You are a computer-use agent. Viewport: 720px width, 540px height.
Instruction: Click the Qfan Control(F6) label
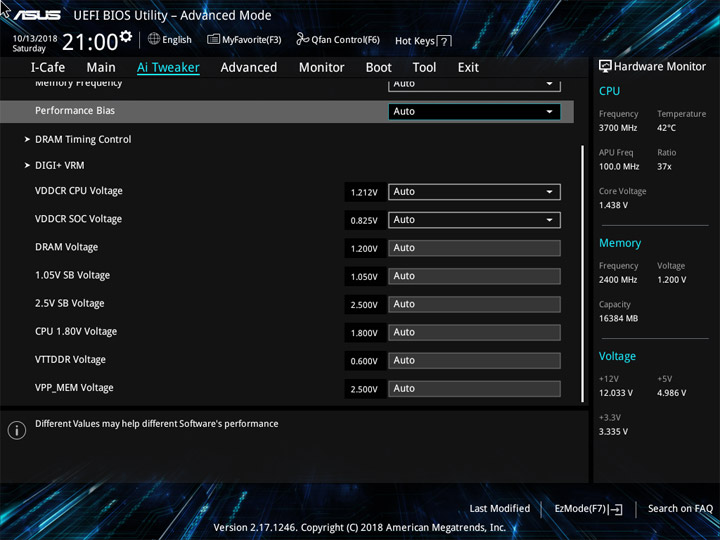[345, 40]
